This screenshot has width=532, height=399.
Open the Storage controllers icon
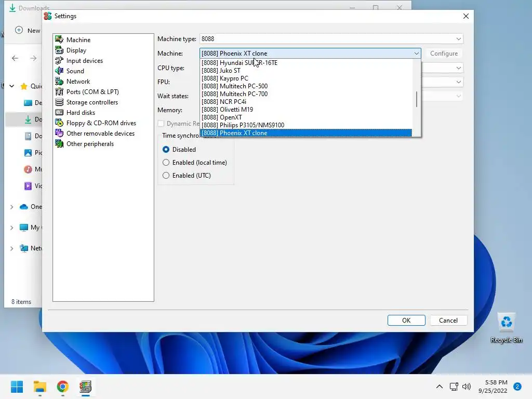[59, 102]
